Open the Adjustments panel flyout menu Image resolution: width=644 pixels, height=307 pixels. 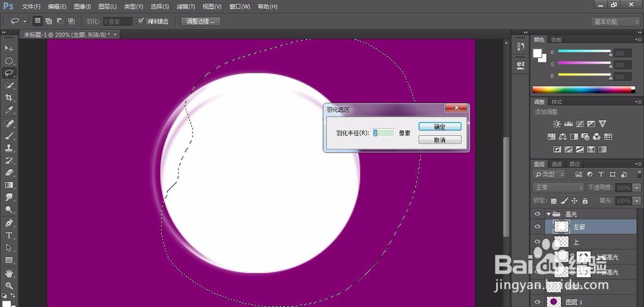(638, 102)
